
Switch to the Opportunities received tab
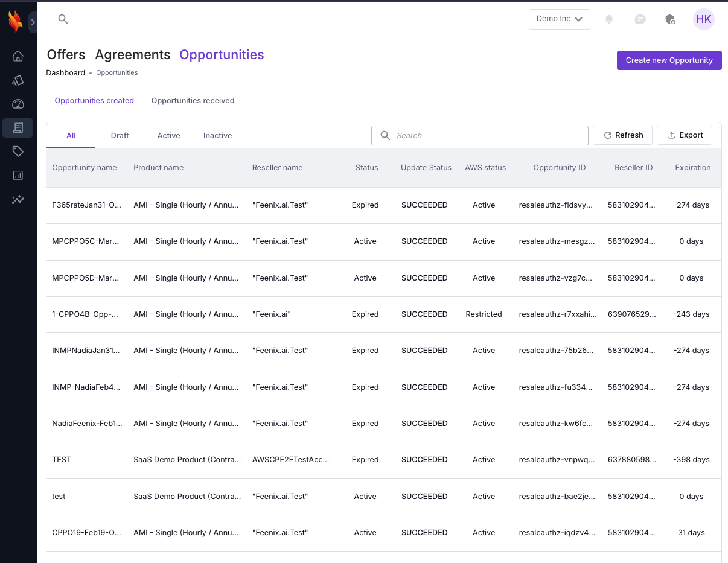pyautogui.click(x=193, y=101)
